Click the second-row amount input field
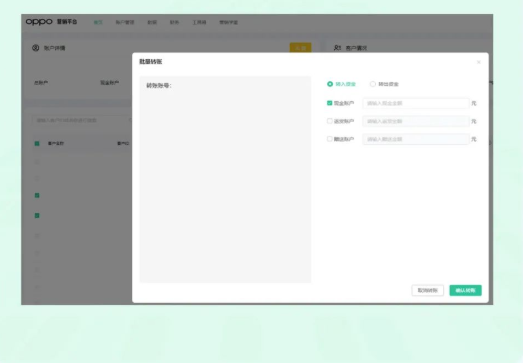The image size is (523, 363). click(416, 121)
